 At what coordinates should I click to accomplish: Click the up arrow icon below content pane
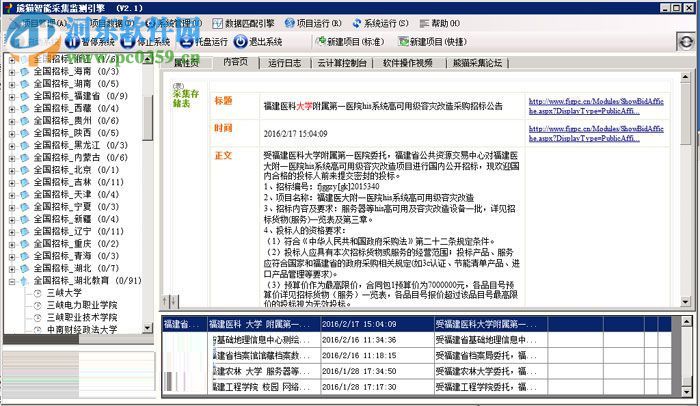tap(165, 301)
